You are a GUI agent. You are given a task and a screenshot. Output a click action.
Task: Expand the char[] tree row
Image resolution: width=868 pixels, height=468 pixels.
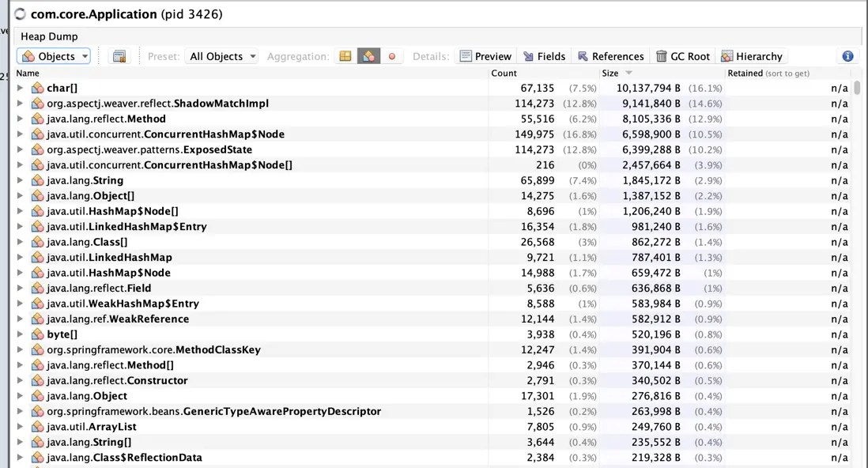click(19, 88)
